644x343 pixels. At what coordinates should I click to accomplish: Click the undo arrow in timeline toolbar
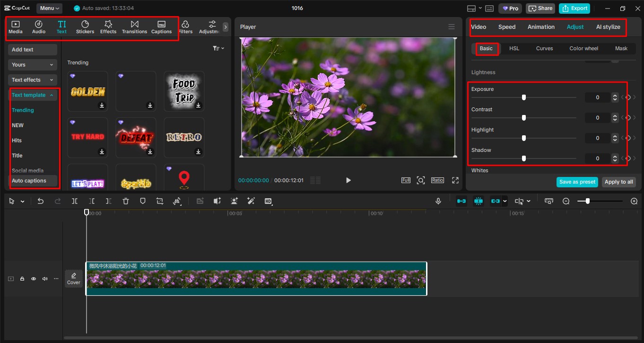click(41, 201)
